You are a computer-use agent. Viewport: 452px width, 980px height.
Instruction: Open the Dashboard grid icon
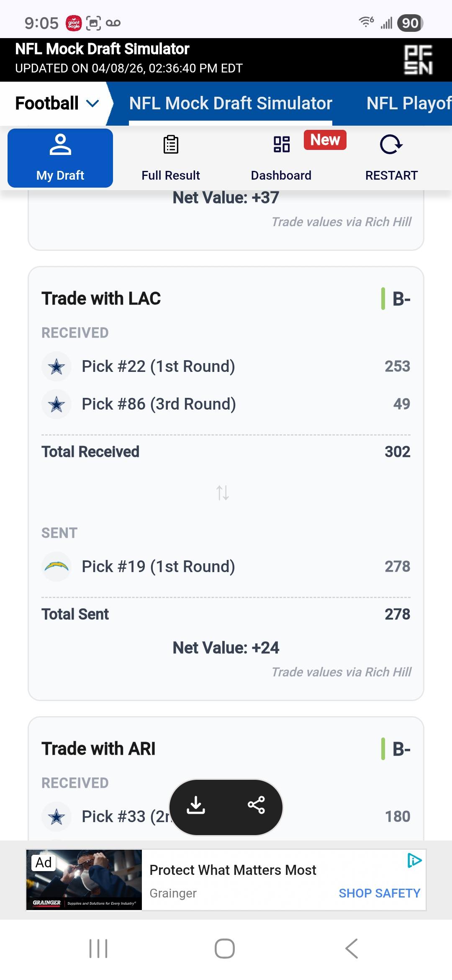pyautogui.click(x=282, y=144)
